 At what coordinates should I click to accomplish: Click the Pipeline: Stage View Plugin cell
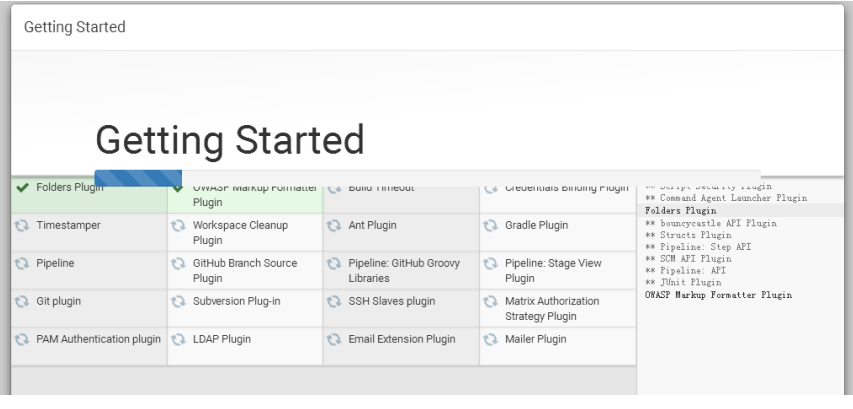pos(557,270)
